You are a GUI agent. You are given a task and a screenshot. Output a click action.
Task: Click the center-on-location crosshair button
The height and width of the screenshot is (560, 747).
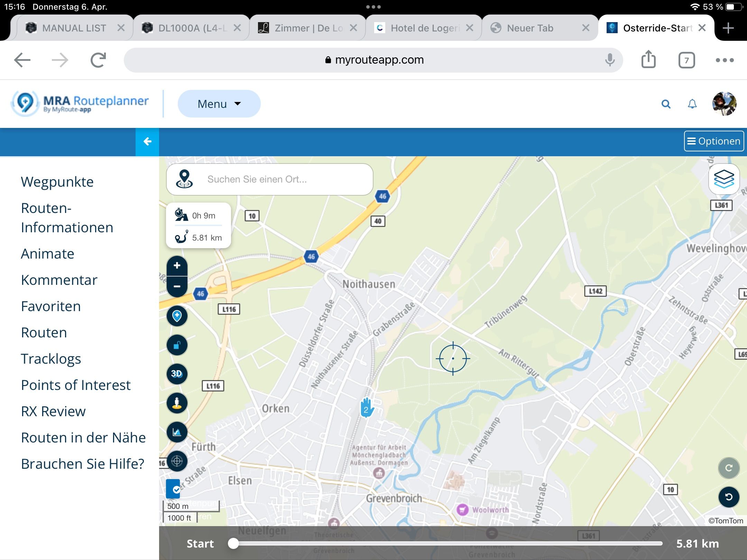(177, 461)
